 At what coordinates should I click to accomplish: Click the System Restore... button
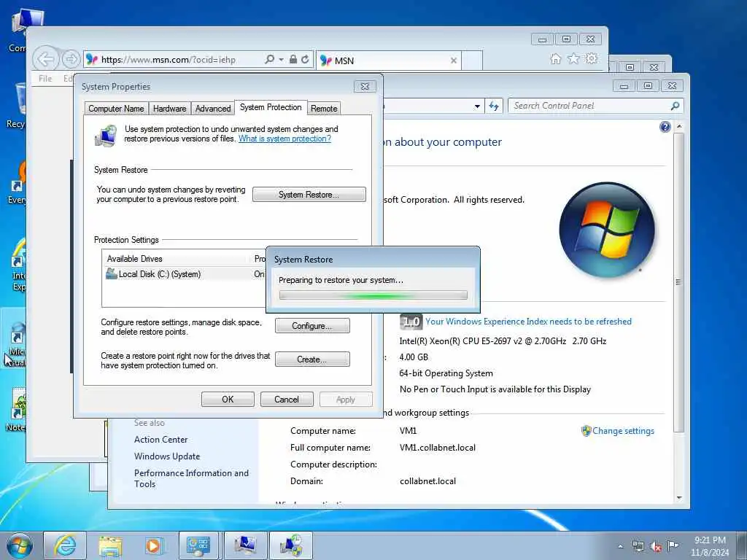[309, 194]
